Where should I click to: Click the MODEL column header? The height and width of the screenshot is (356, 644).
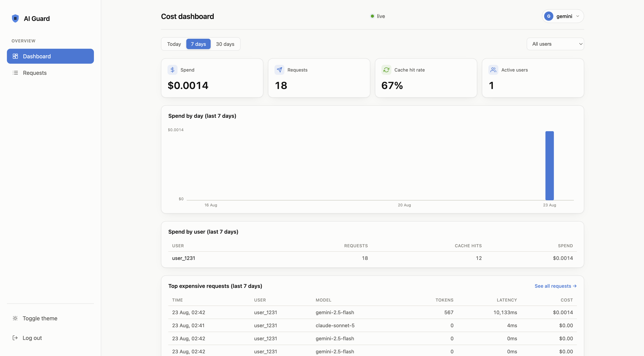point(323,300)
